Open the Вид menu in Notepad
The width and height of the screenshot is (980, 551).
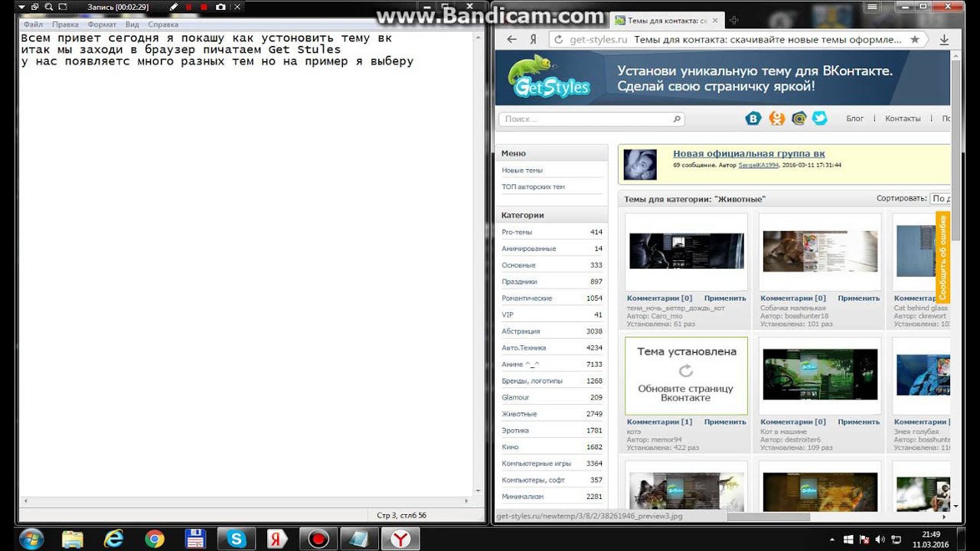132,24
